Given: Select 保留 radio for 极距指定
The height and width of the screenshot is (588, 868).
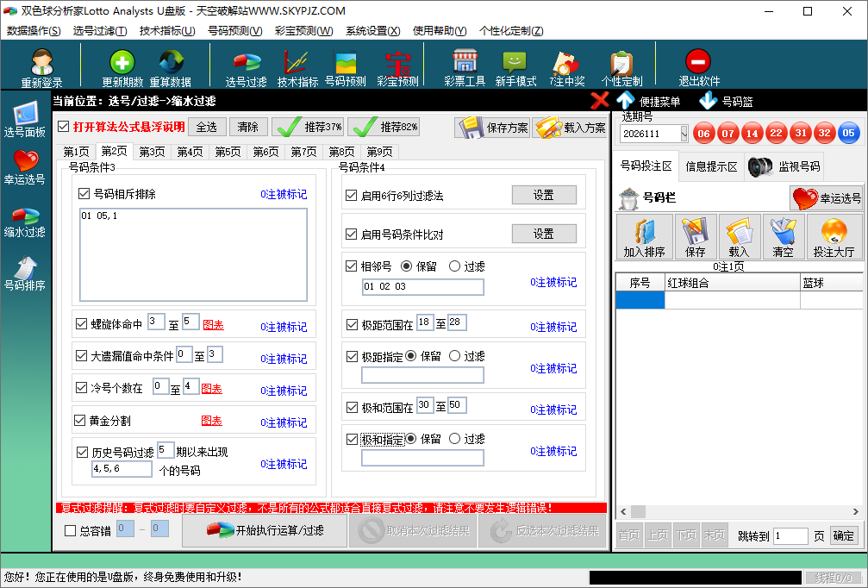Looking at the screenshot, I should click(x=411, y=355).
